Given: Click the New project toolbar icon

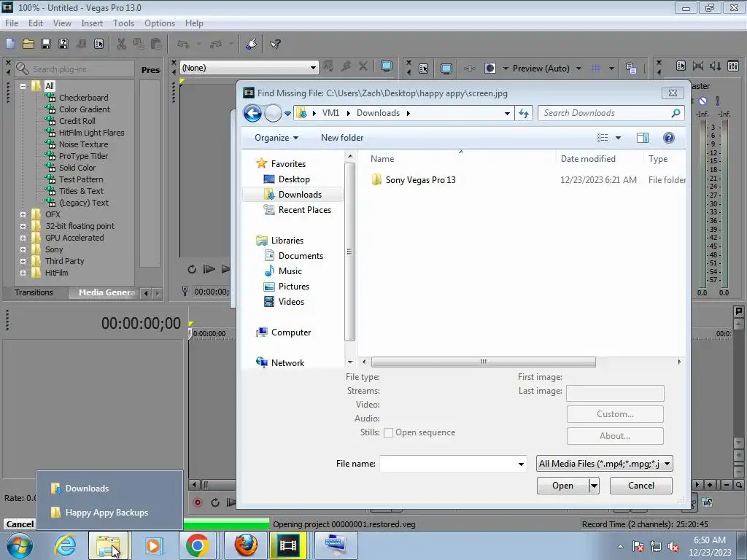Looking at the screenshot, I should (x=10, y=44).
